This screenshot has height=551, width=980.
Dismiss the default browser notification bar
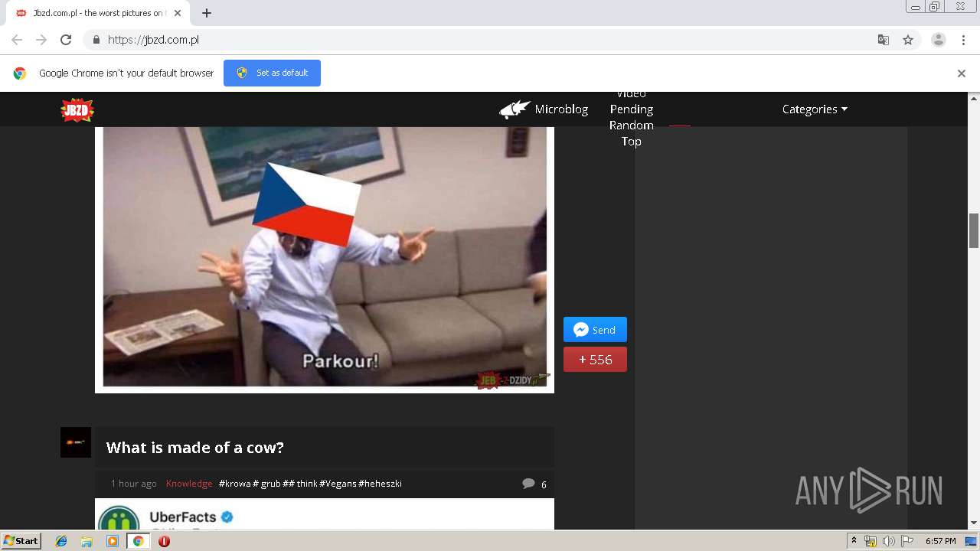coord(962,73)
